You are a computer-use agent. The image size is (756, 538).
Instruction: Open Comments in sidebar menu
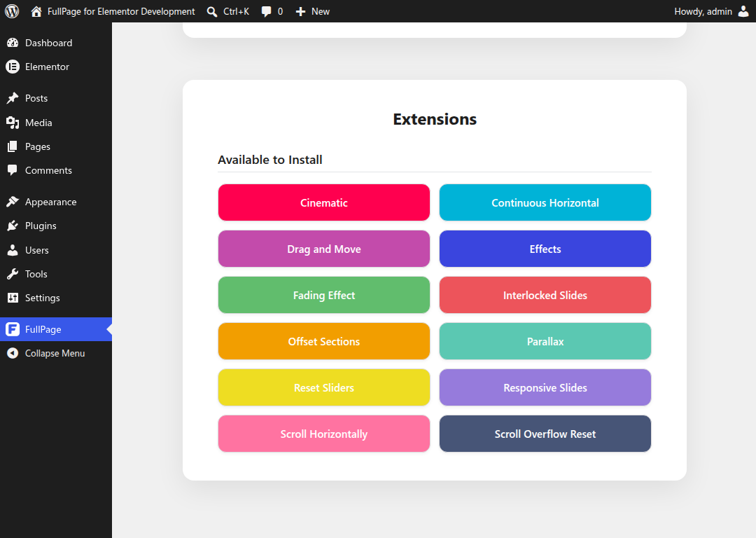[56, 170]
